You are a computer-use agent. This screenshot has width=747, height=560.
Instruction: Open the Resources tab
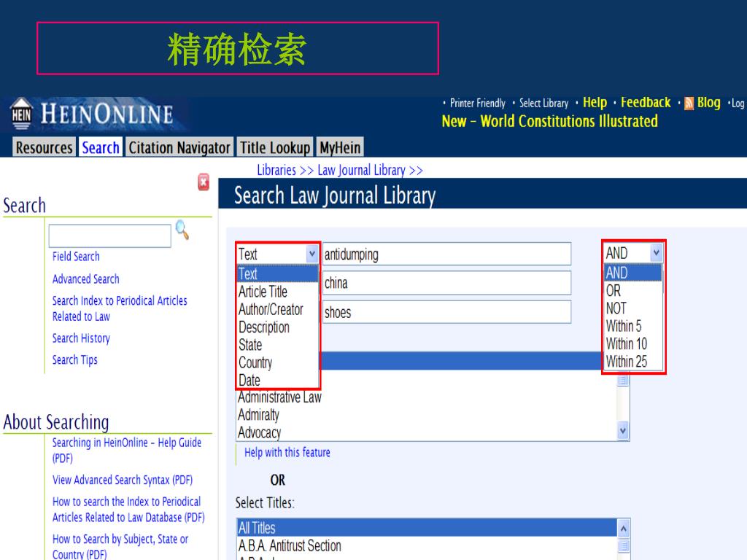pyautogui.click(x=44, y=147)
